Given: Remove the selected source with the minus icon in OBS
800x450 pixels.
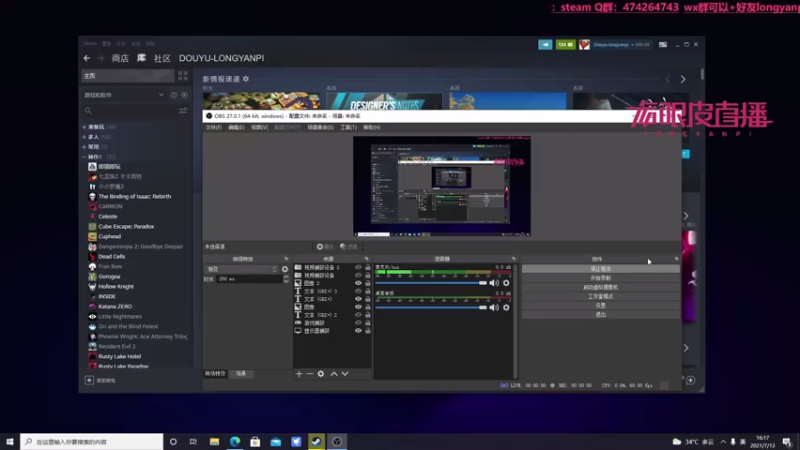Looking at the screenshot, I should click(x=310, y=374).
